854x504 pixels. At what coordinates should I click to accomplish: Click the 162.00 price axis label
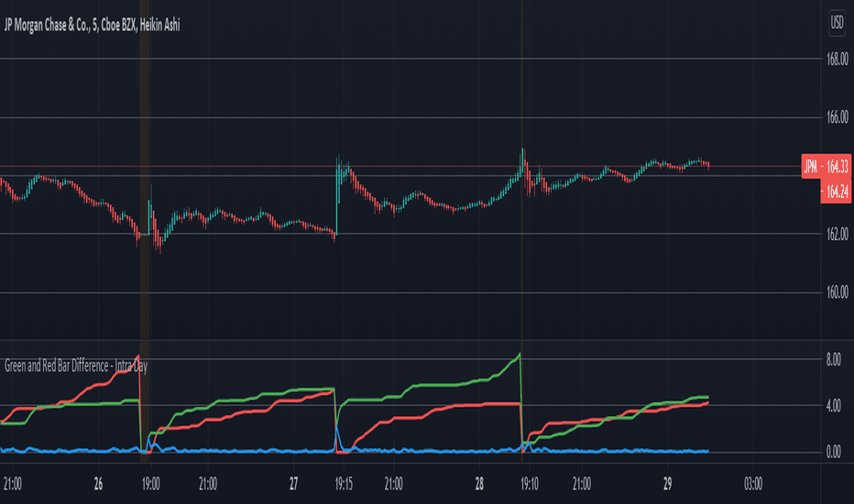(x=838, y=235)
